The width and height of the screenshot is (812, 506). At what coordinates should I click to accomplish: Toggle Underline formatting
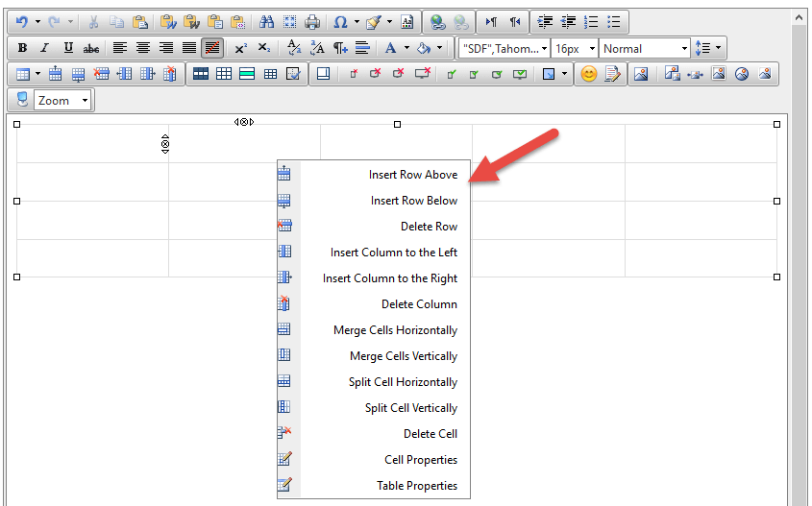click(x=67, y=48)
